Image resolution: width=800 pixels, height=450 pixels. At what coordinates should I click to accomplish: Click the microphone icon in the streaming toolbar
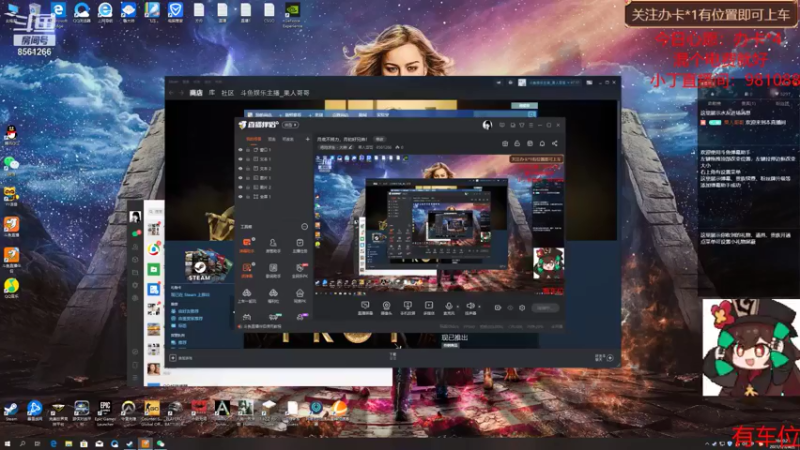[449, 308]
